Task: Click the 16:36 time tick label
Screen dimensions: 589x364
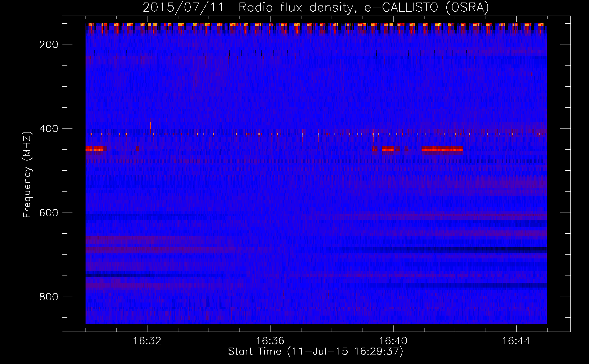Action: point(270,341)
